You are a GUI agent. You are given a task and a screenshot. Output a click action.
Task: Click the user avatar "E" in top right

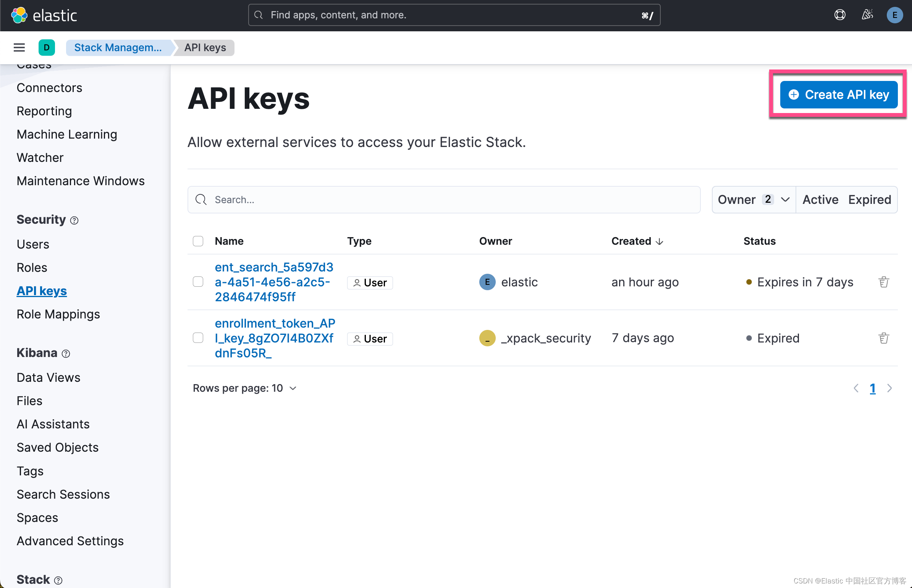pyautogui.click(x=895, y=15)
